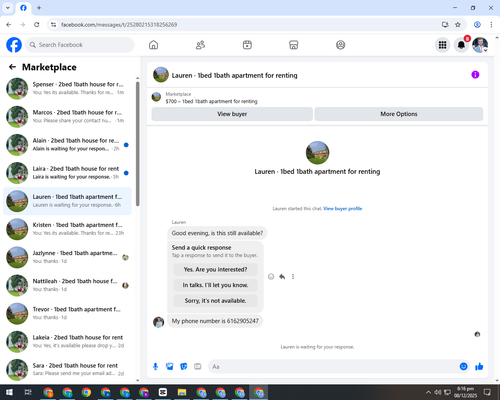Expand the account profile picture menu
Screen dimensions: 500x400
point(480,45)
